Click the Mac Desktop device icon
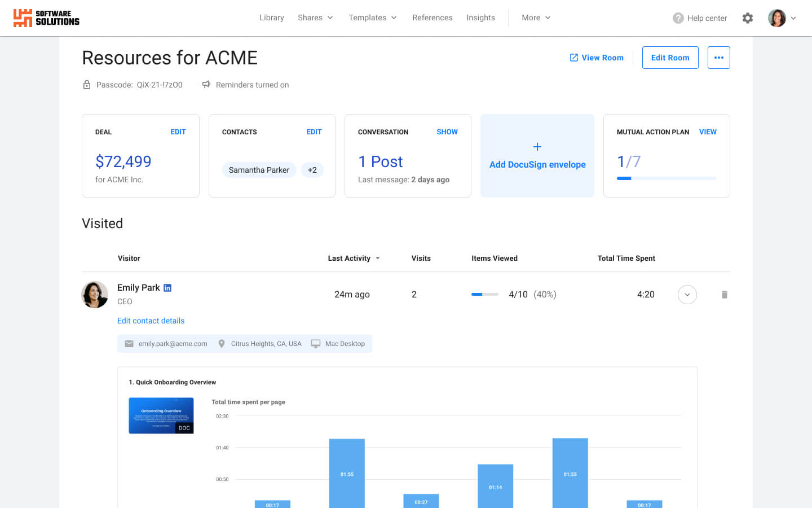The width and height of the screenshot is (812, 508). coord(315,343)
